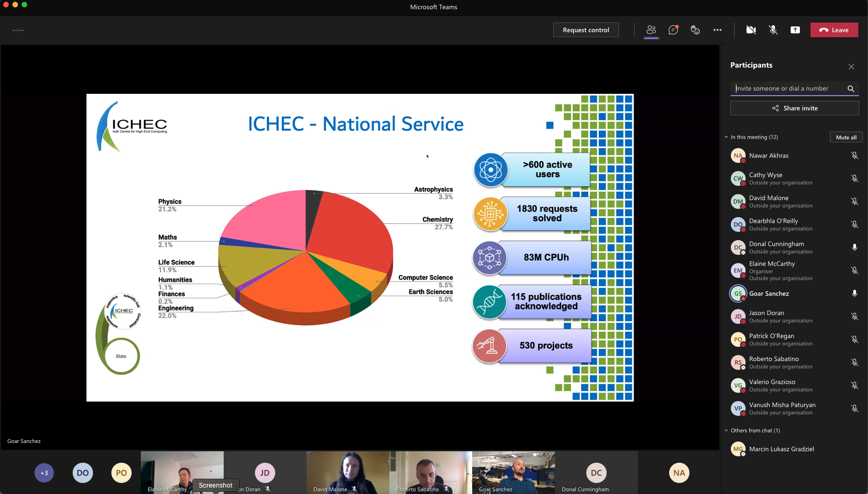
Task: Select Dearbhla O'Reilly DO avatar in list
Action: coord(738,224)
